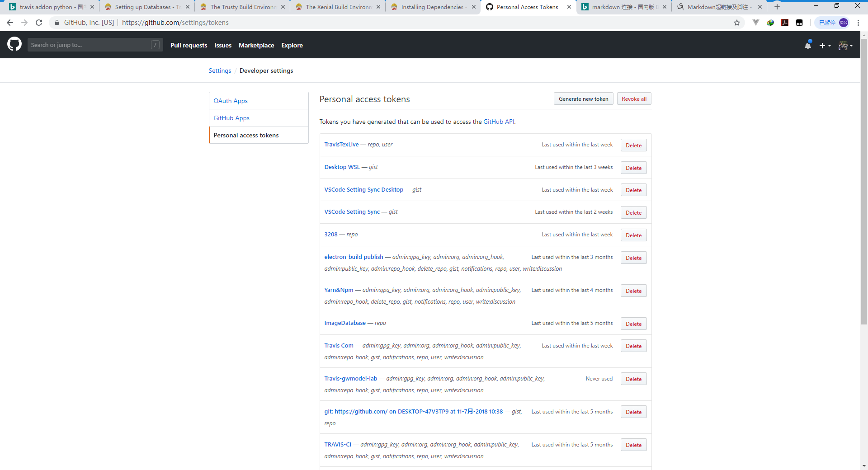This screenshot has height=470, width=868.
Task: Click the Tampermonkey extension icon
Action: [x=799, y=23]
